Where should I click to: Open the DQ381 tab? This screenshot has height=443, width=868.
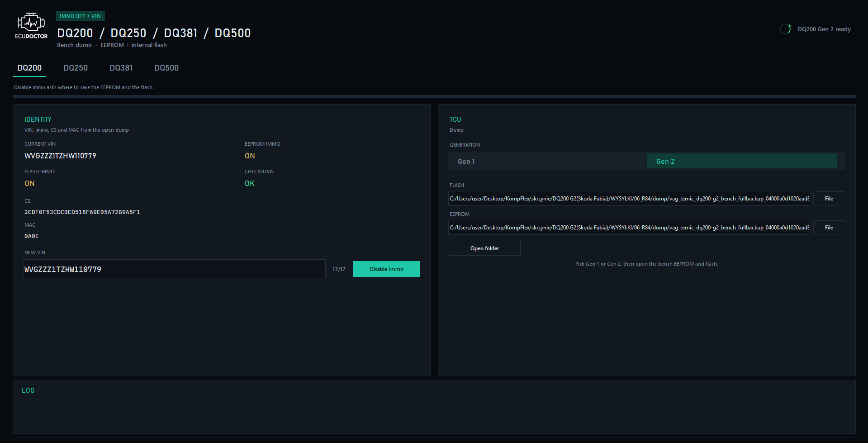point(121,68)
